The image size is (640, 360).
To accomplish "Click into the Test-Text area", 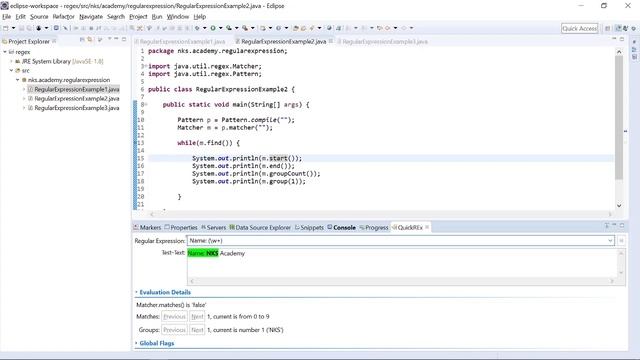I will coord(402,263).
